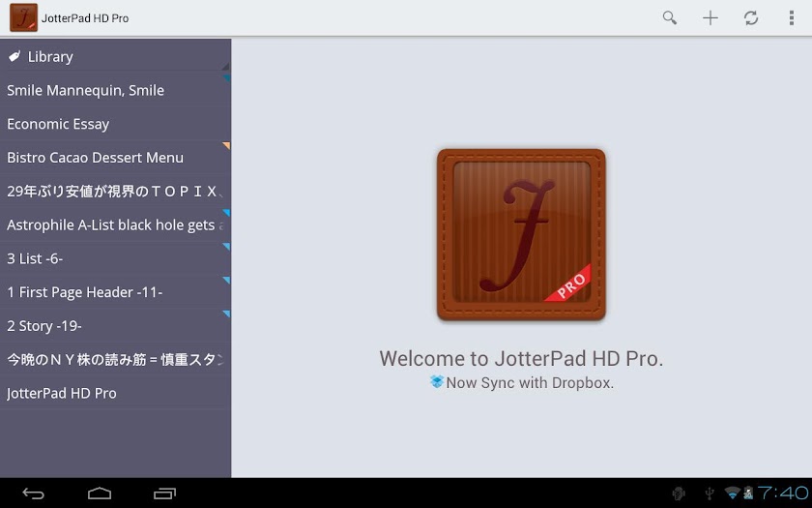
Task: Click Welcome to JotterPad HD Pro text
Action: [521, 359]
